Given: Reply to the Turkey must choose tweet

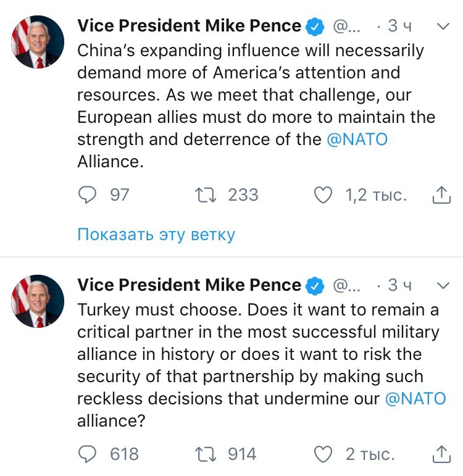Looking at the screenshot, I should tap(88, 454).
